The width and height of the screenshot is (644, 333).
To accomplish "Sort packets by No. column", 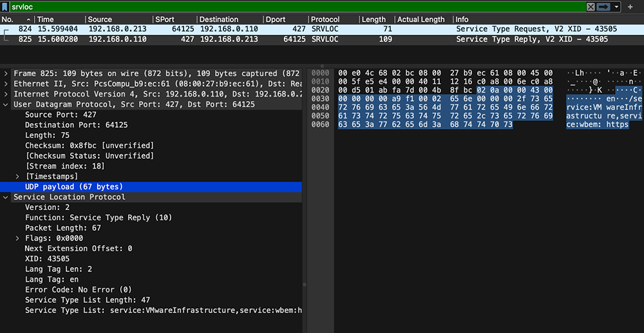I will tap(17, 19).
